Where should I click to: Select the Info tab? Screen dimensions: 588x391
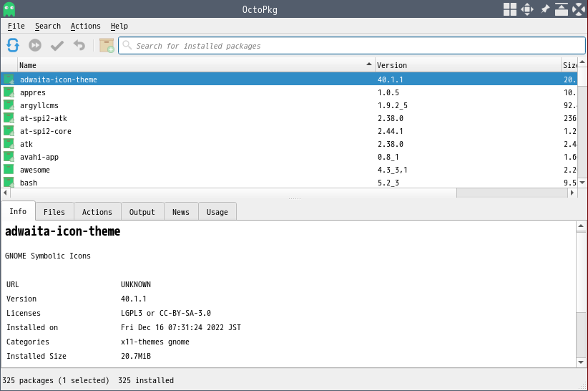coord(18,211)
